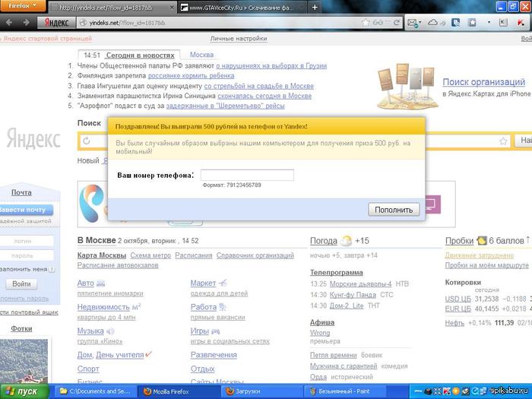Open Поиск организаций link

click(x=484, y=82)
